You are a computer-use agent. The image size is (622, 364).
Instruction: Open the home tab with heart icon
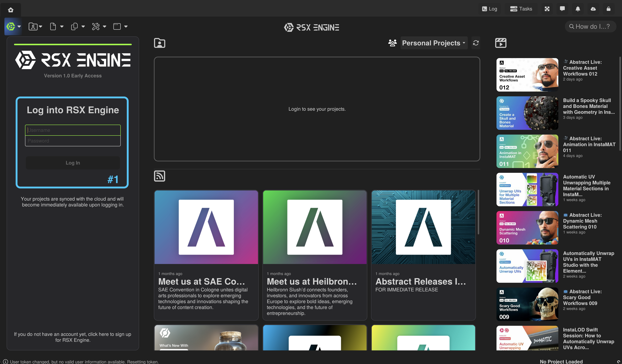click(11, 10)
